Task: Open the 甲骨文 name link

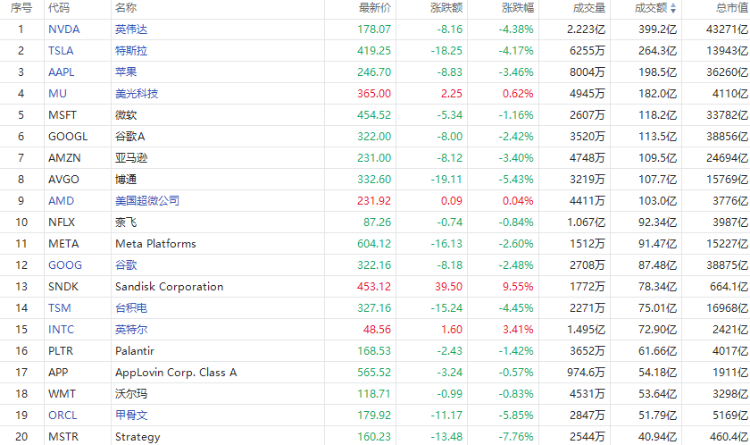Action: click(x=131, y=415)
